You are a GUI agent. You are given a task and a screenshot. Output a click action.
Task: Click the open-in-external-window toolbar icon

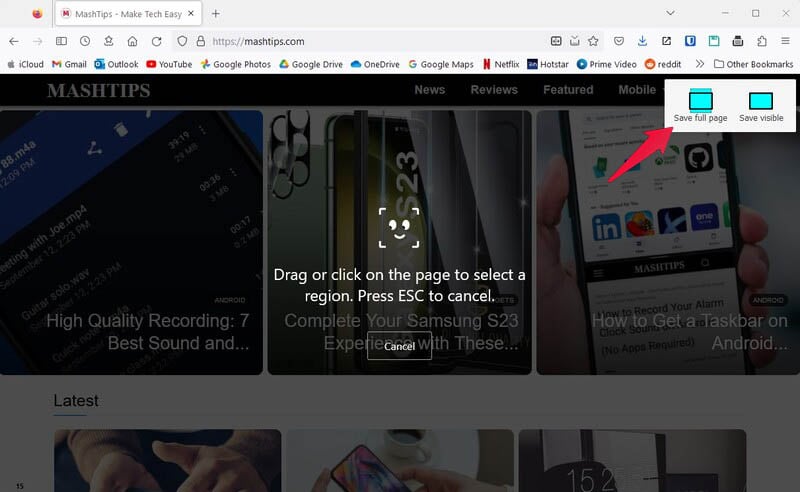(666, 41)
